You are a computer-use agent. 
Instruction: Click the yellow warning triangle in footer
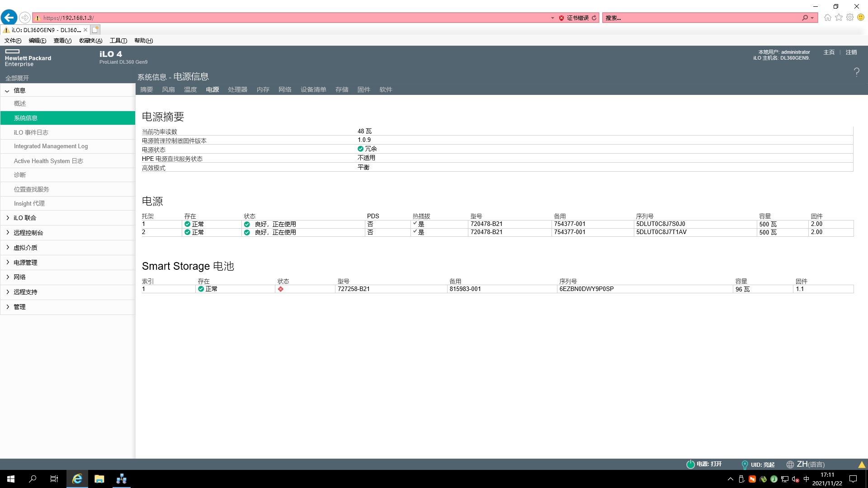tap(862, 465)
